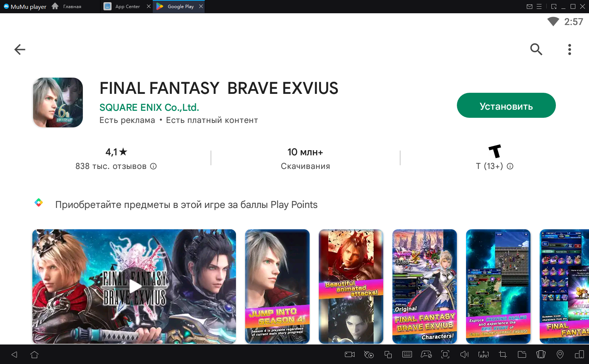589x364 pixels.
Task: Adjust volume using the speaker icon
Action: point(464,354)
